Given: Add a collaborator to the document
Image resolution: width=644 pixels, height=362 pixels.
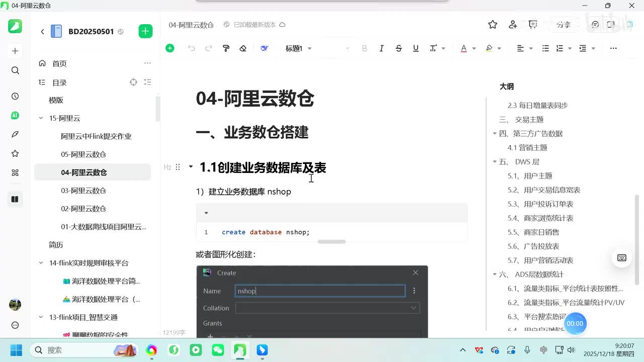Looking at the screenshot, I should [513, 25].
